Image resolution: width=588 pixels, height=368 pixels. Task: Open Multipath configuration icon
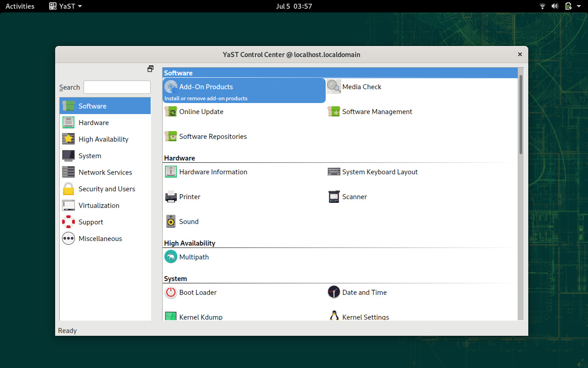coord(171,257)
